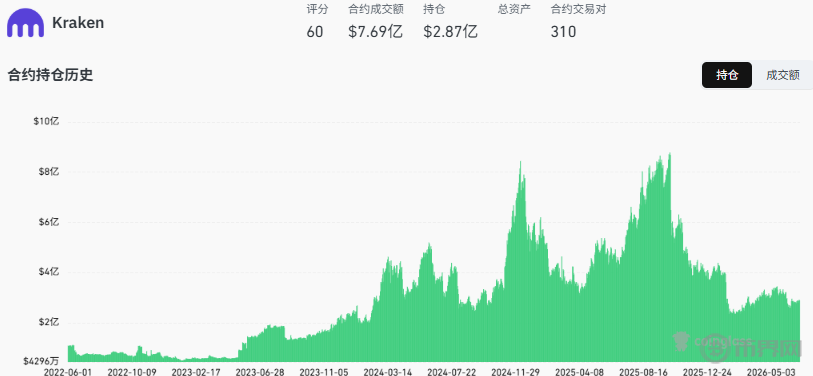Click the 总资产 header label

pyautogui.click(x=514, y=9)
